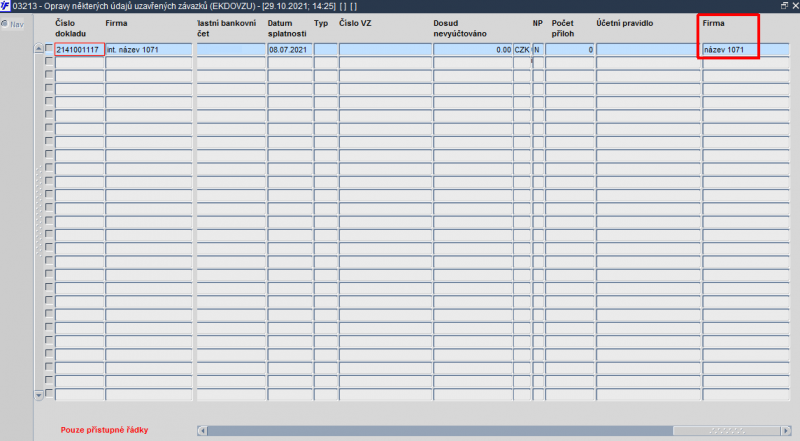Click the restore window button in title bar
This screenshot has width=800, height=441.
[785, 6]
